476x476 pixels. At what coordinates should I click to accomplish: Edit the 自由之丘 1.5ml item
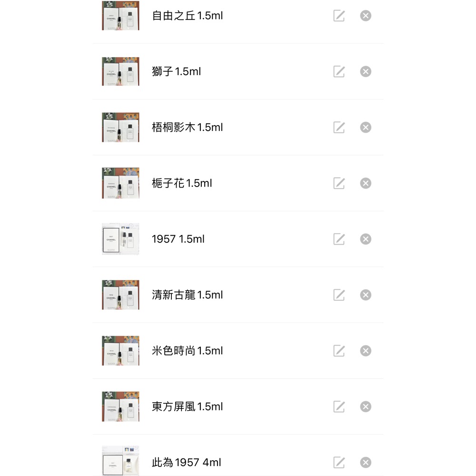338,16
